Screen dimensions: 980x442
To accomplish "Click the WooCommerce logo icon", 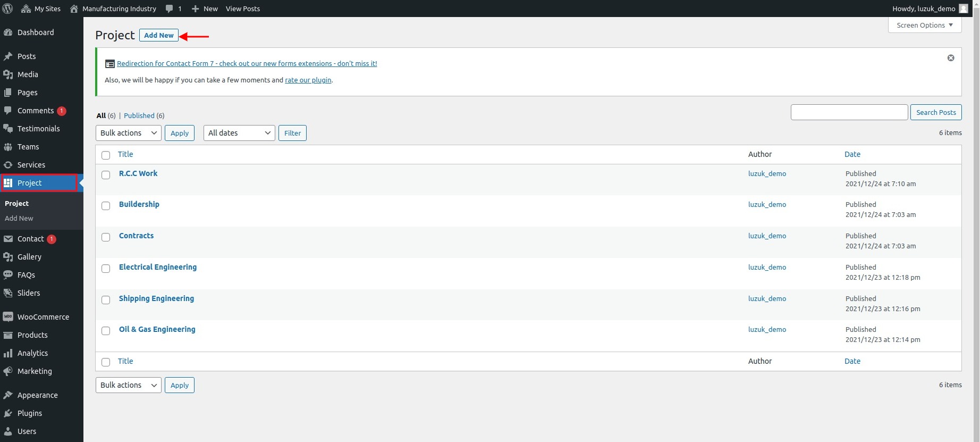I will click(x=8, y=317).
